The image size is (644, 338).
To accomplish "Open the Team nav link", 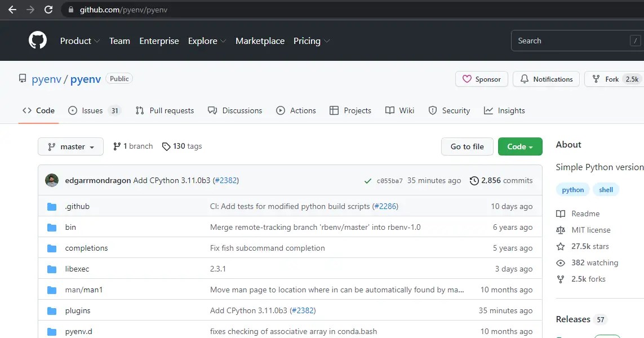I will tap(119, 41).
